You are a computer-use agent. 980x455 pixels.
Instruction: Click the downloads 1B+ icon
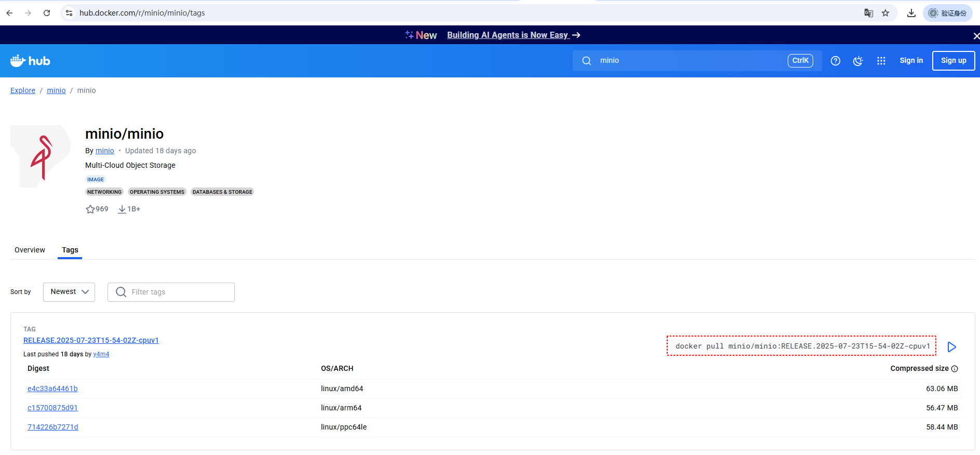coord(122,209)
